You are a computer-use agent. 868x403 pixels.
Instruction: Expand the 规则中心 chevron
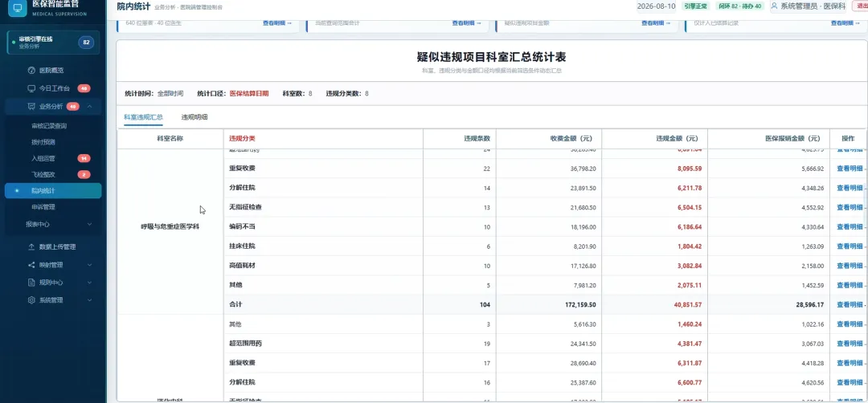point(90,283)
